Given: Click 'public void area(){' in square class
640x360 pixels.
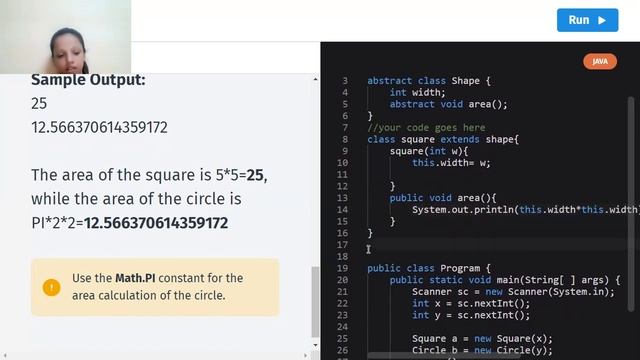Looking at the screenshot, I should (443, 198).
